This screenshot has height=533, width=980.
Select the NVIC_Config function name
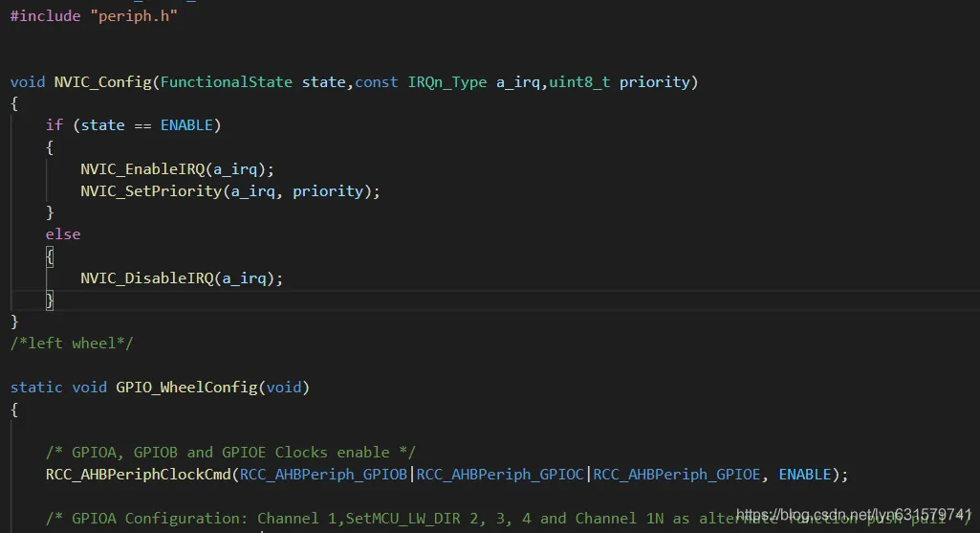click(102, 82)
